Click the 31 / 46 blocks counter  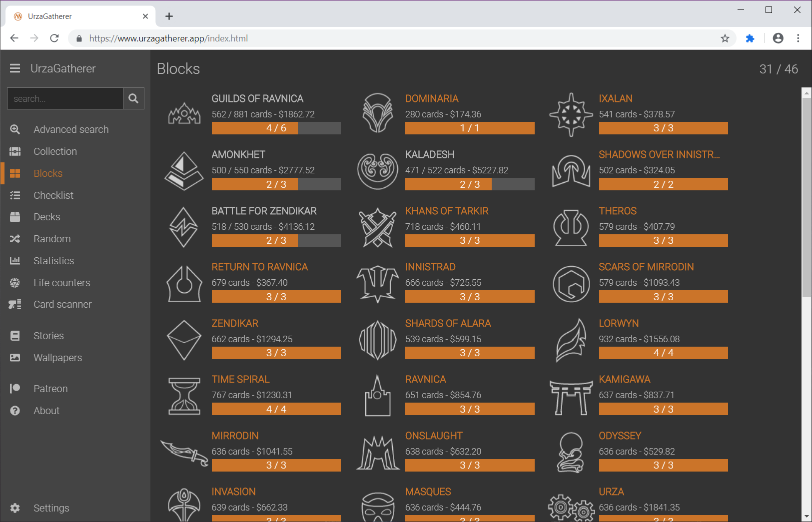click(779, 69)
